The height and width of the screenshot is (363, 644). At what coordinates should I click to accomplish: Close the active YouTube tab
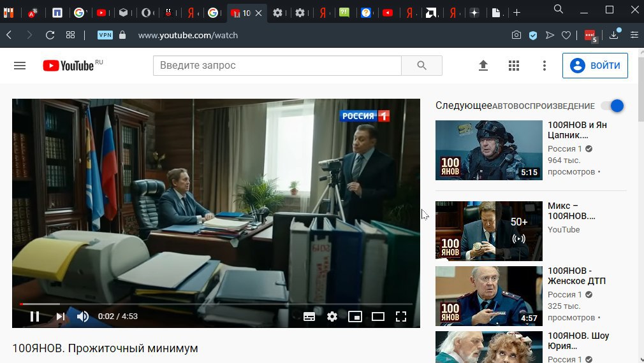[259, 13]
